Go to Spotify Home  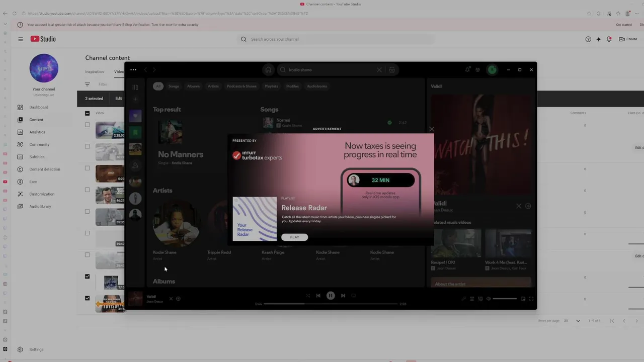coord(268,70)
